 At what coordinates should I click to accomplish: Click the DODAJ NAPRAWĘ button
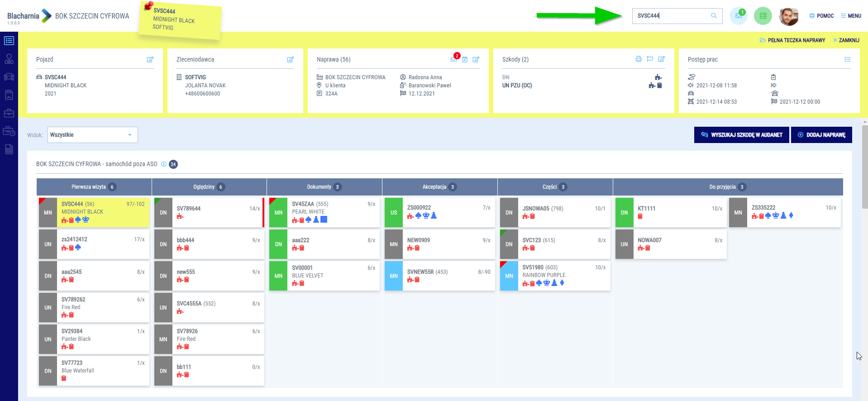[x=821, y=135]
